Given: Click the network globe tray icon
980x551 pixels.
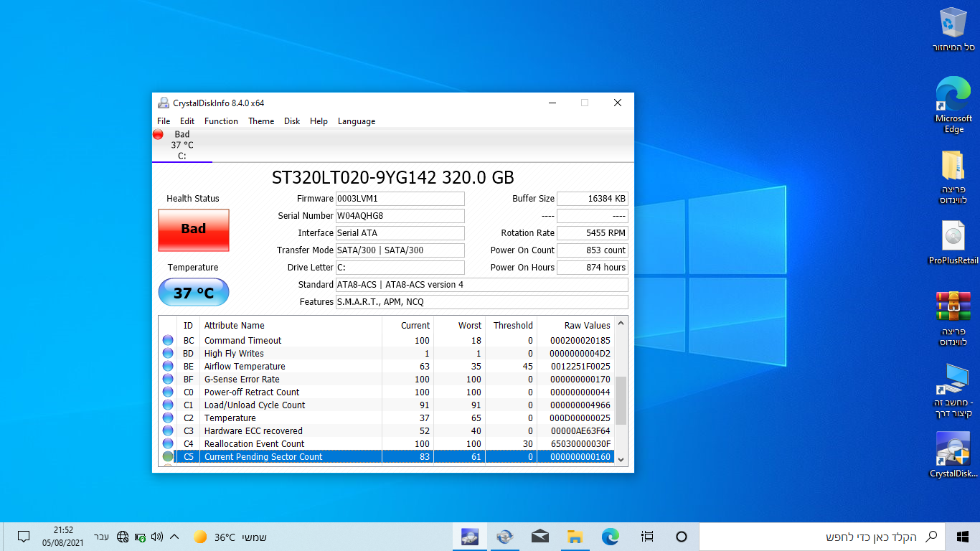Looking at the screenshot, I should 123,537.
